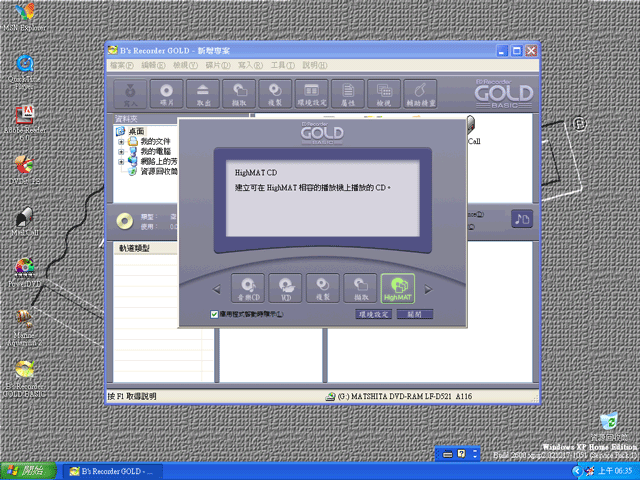Open Adobe Reader 6.0 desktop icon

[x=24, y=122]
